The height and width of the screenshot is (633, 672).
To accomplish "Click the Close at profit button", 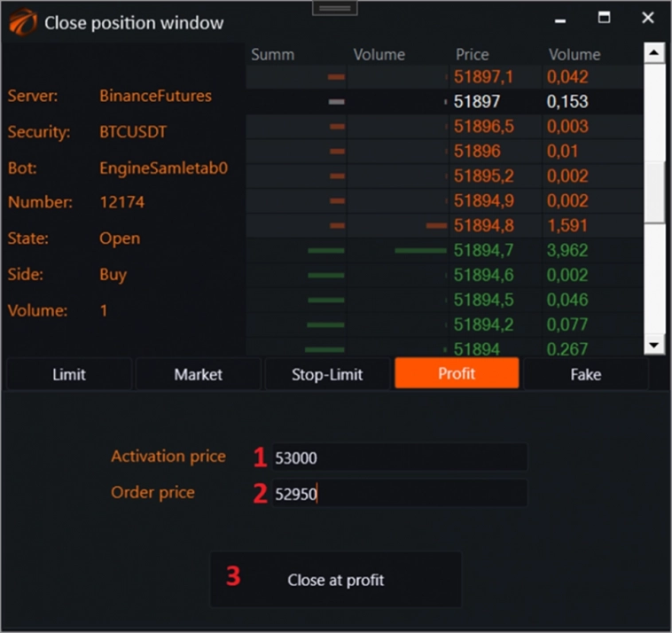I will point(336,580).
